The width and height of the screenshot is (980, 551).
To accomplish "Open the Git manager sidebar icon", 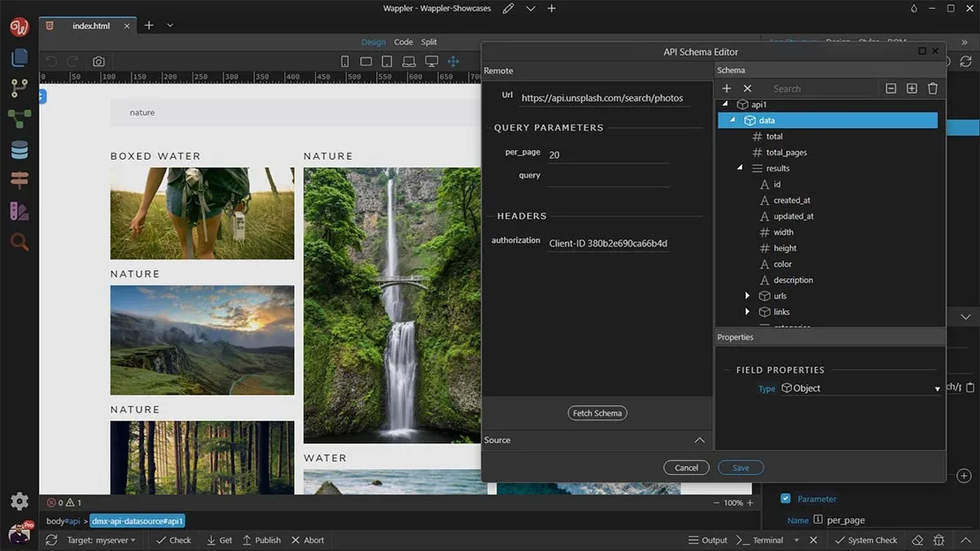I will click(x=19, y=88).
